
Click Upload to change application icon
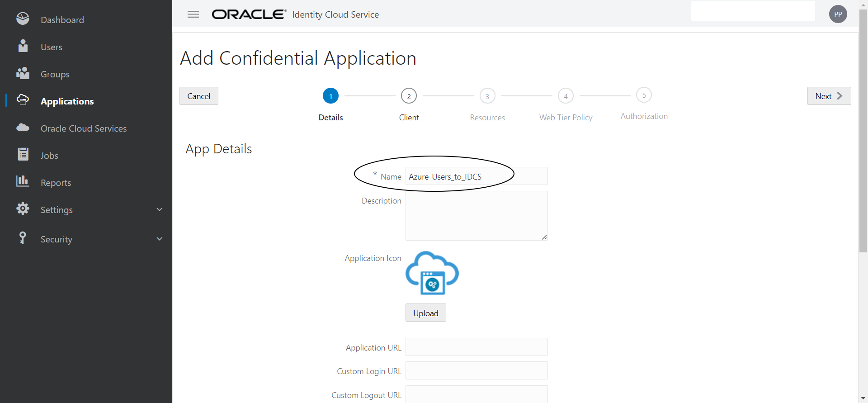coord(425,313)
